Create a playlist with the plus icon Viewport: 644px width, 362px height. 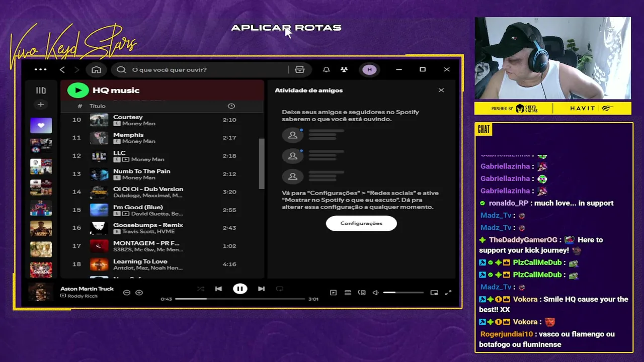(41, 105)
